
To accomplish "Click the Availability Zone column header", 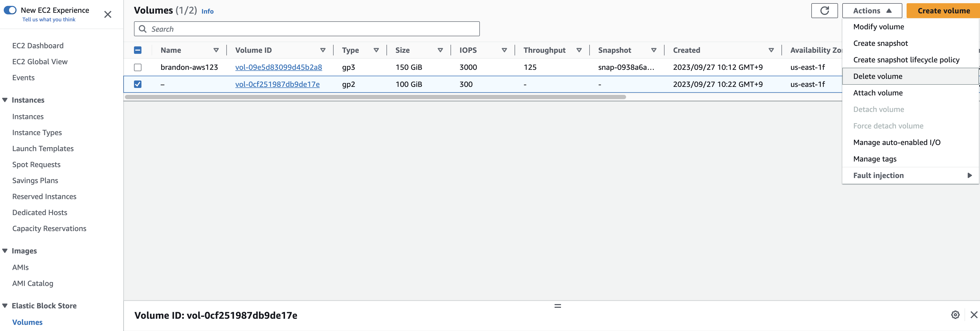I will 816,50.
